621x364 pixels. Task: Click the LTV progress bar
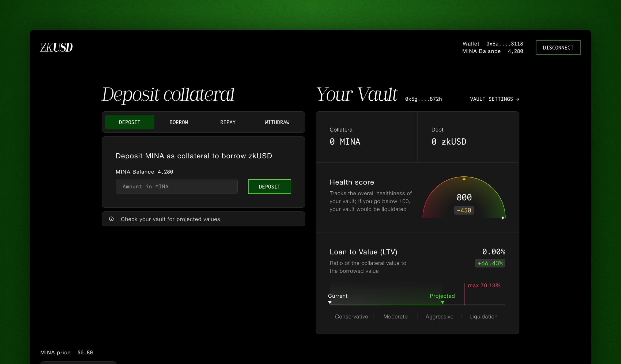[418, 305]
